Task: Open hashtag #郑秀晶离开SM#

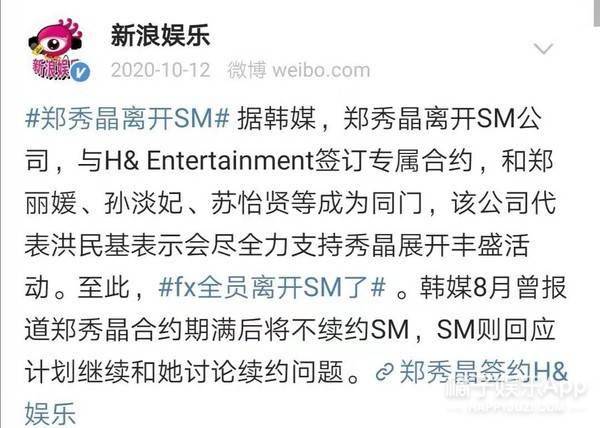Action: coord(127,118)
